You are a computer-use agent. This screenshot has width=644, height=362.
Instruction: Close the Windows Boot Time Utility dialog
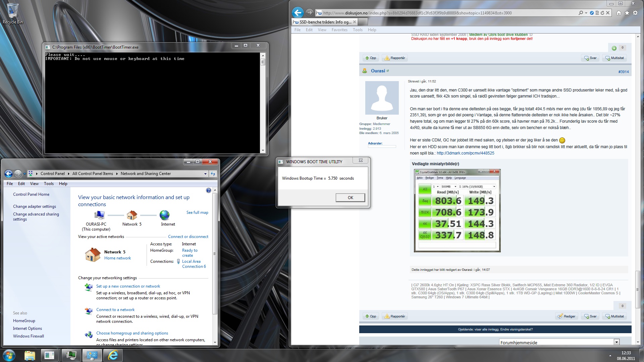[361, 161]
